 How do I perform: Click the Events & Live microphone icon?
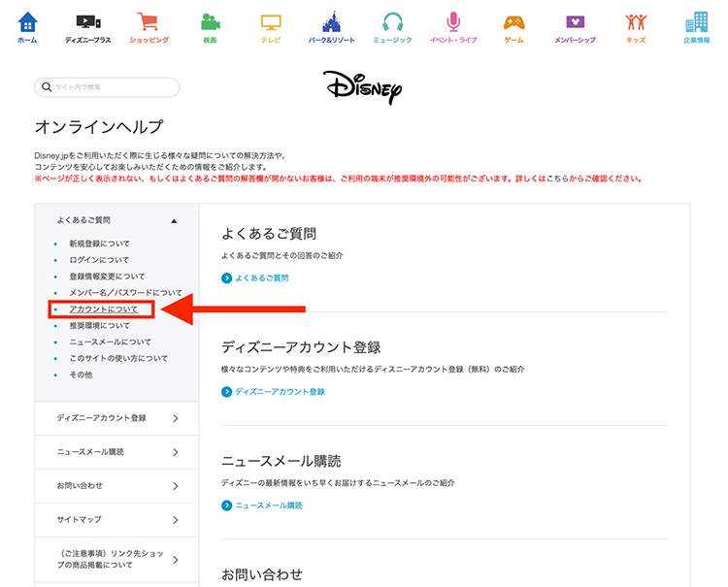click(453, 23)
